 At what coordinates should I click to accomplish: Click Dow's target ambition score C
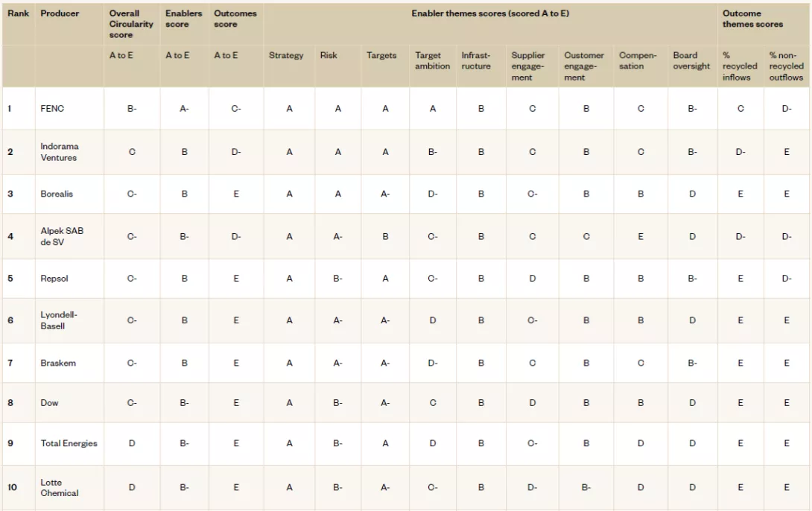[432, 403]
